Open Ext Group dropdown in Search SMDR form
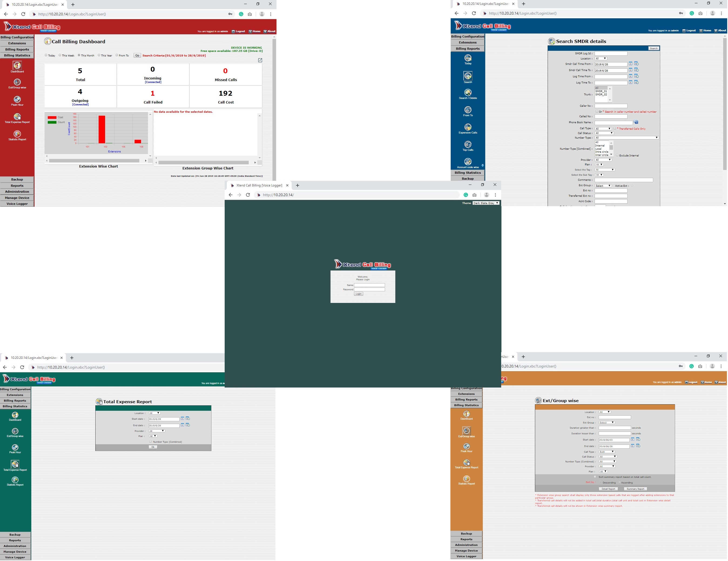The image size is (728, 561). [x=603, y=186]
